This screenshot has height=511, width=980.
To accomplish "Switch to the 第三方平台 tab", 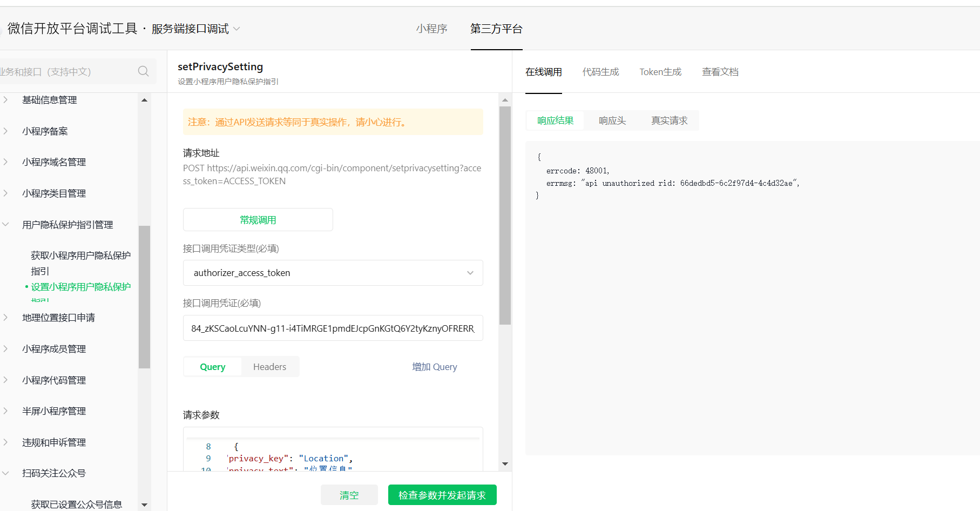I will click(x=496, y=29).
